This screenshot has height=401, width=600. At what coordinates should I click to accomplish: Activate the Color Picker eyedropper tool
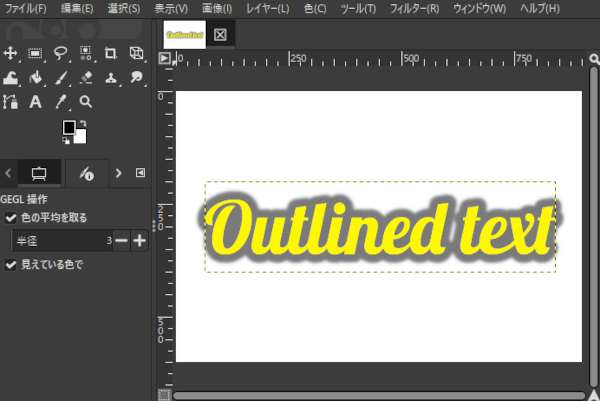61,101
